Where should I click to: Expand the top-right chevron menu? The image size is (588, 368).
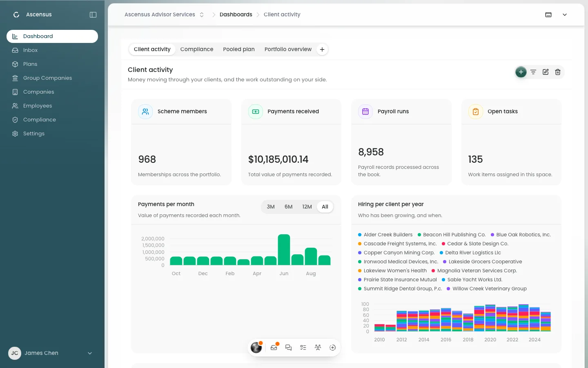pyautogui.click(x=565, y=15)
